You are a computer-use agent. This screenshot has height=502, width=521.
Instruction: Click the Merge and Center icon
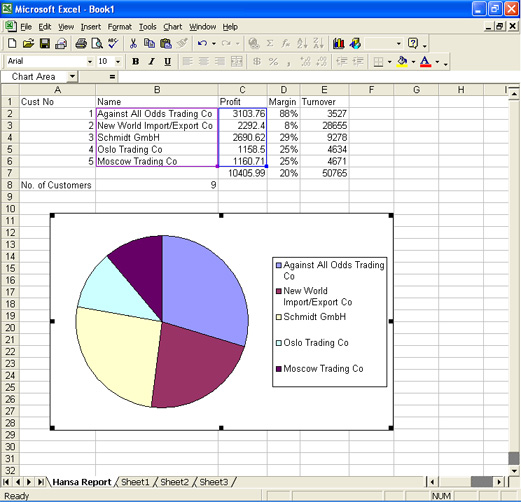click(237, 61)
